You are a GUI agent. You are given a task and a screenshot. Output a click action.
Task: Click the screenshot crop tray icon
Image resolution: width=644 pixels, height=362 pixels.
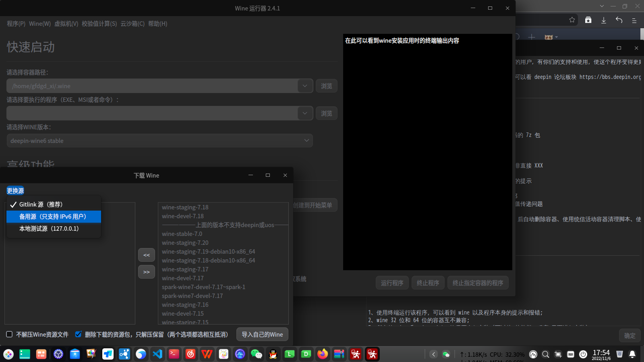(558, 354)
